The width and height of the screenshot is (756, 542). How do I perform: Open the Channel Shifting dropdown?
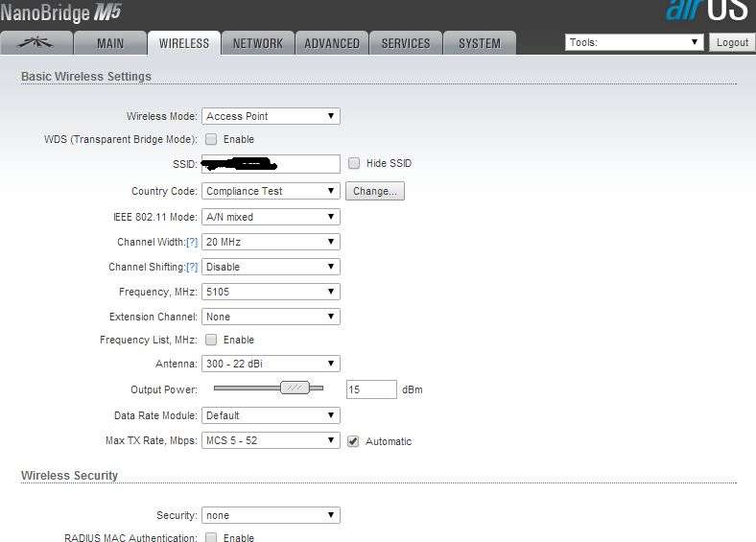coord(271,267)
